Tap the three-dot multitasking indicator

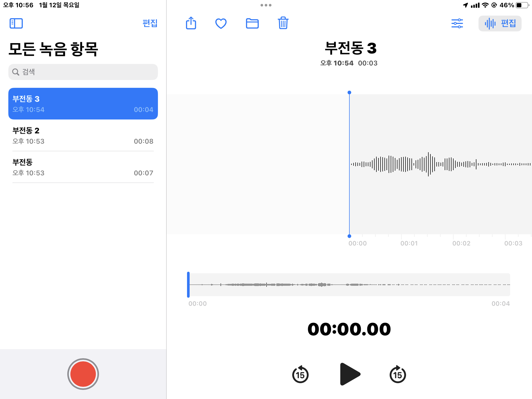(266, 5)
